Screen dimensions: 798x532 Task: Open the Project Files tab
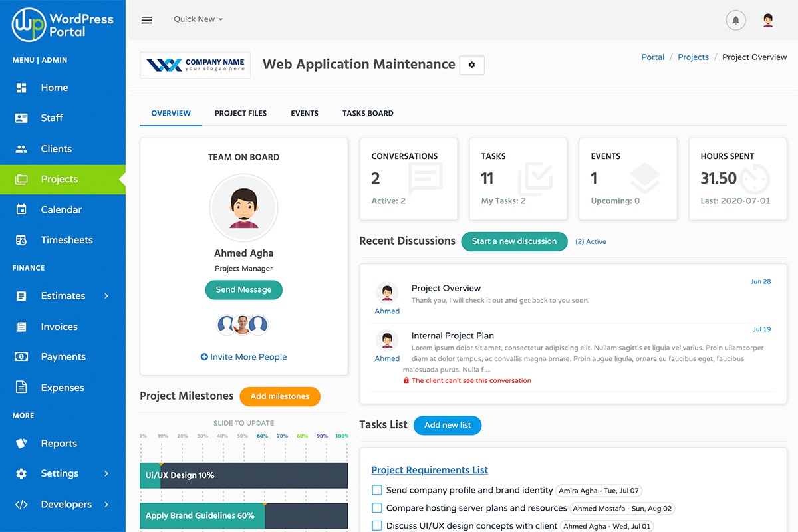click(x=240, y=113)
